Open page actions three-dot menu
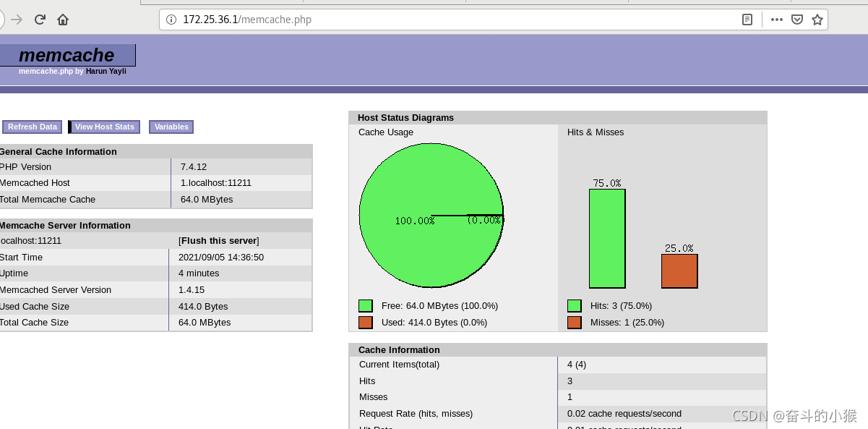Viewport: 868px width, 429px height. (x=777, y=20)
